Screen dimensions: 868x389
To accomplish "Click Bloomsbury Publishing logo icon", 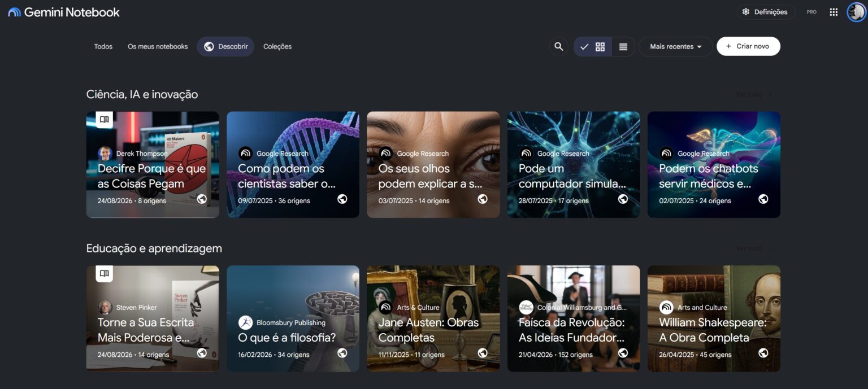I will [245, 323].
